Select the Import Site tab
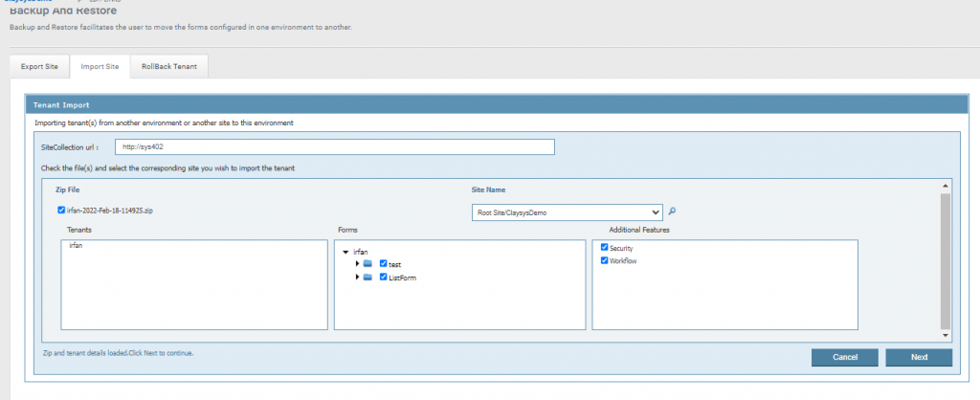 [x=100, y=67]
